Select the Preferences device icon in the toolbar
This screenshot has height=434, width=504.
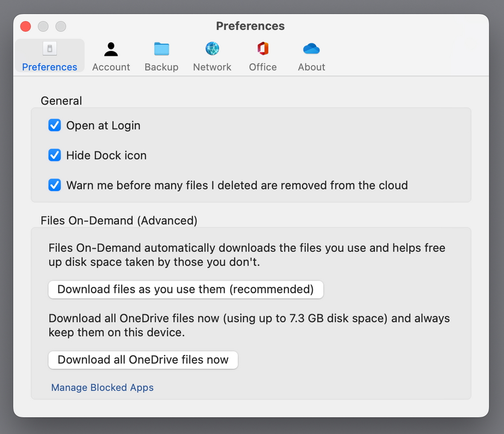click(x=49, y=49)
